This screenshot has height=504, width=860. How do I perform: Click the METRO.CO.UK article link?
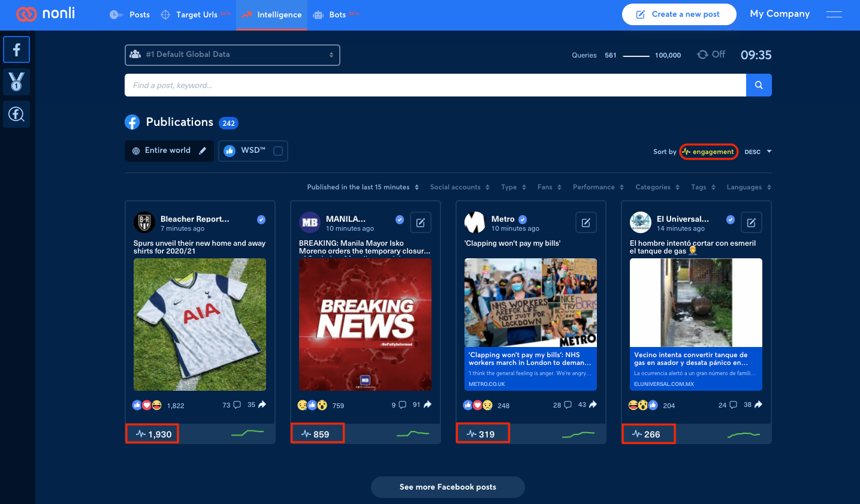(487, 384)
